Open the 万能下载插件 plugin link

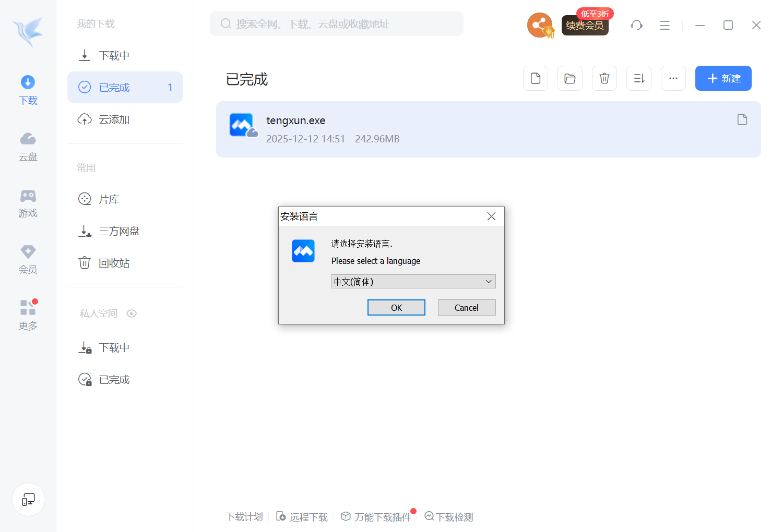click(376, 517)
